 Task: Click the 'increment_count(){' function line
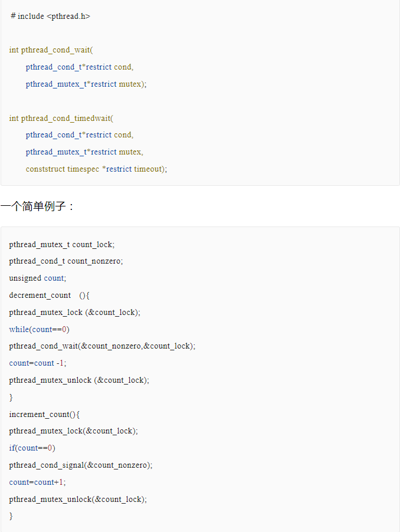[x=44, y=414]
